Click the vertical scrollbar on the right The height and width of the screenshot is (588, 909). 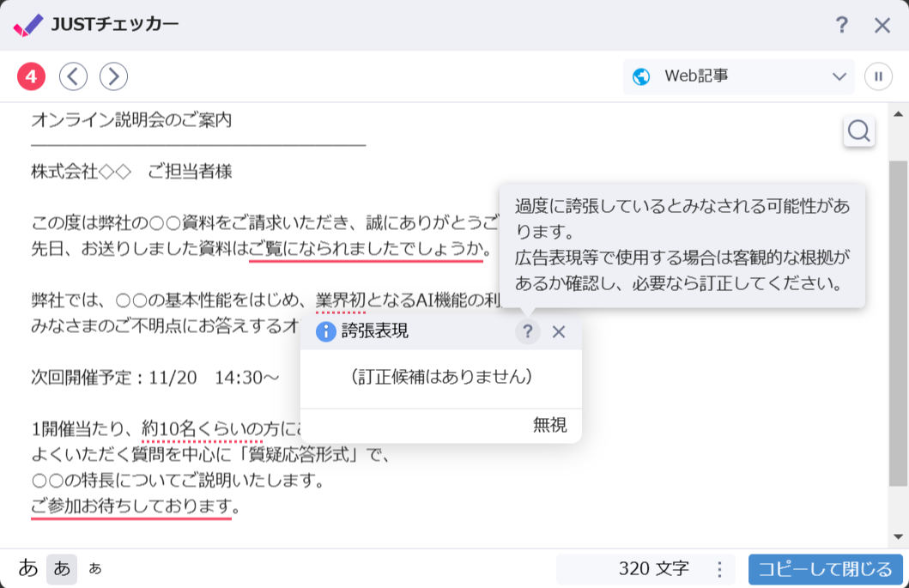point(899,326)
